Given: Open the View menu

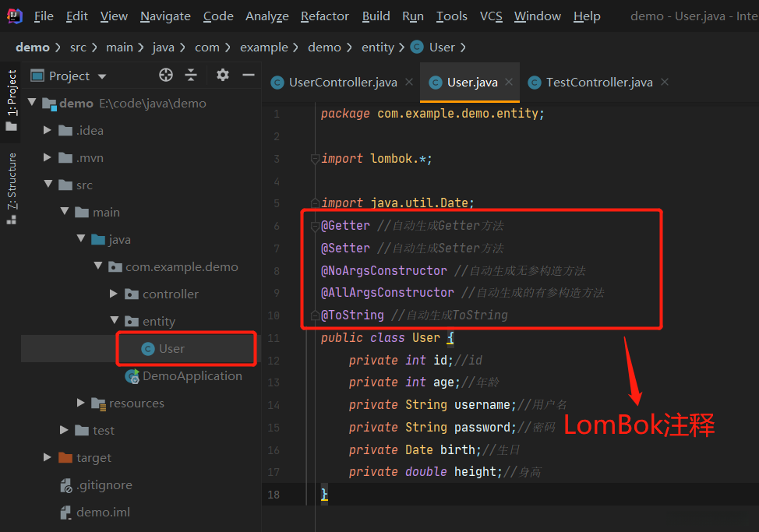Looking at the screenshot, I should click(x=114, y=16).
